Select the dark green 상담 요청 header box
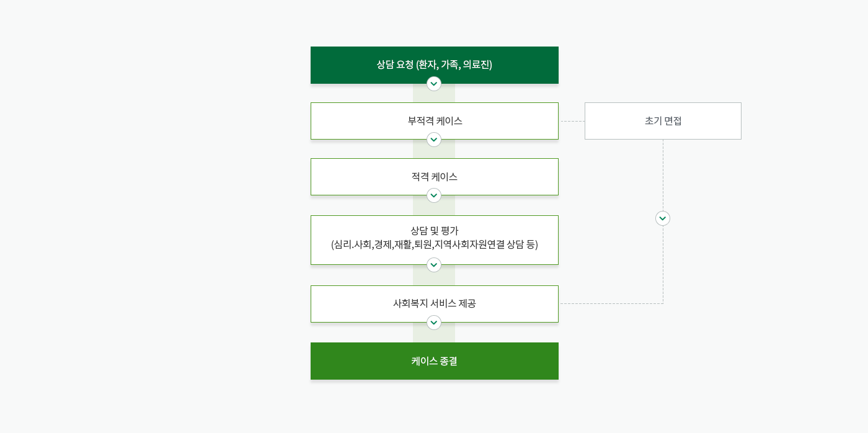The height and width of the screenshot is (433, 868). (x=434, y=65)
